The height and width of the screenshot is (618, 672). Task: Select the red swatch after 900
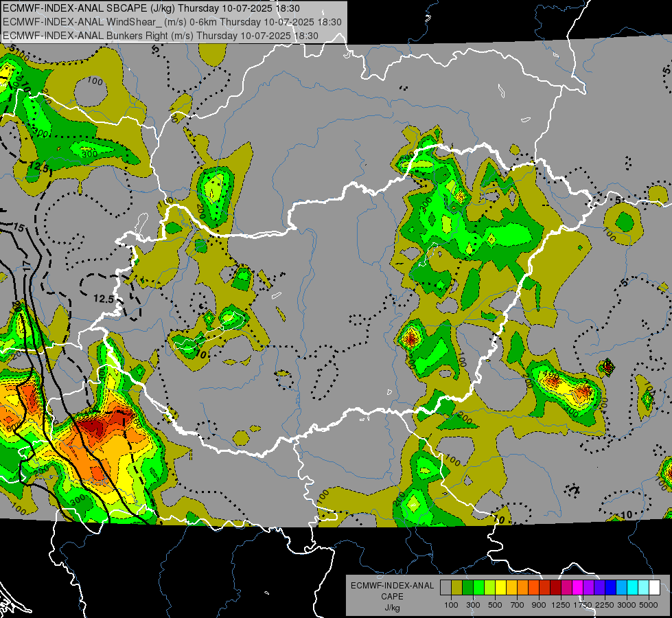[x=545, y=587]
